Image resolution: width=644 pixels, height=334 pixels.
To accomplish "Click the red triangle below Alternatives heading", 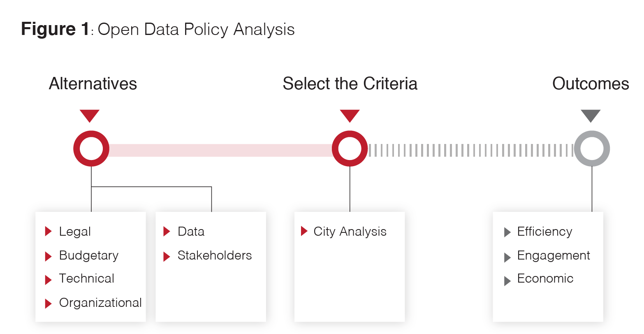I will tap(90, 116).
